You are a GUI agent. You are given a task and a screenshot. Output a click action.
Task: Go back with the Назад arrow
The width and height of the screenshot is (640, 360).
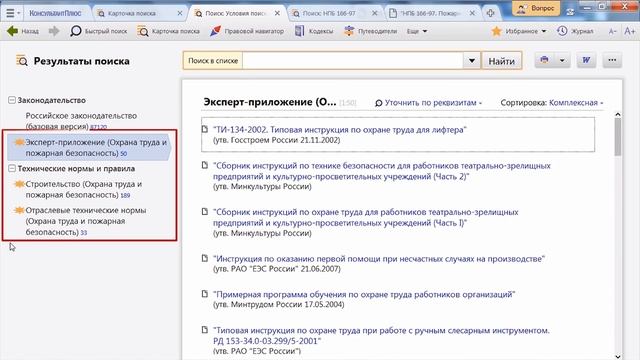[23, 31]
